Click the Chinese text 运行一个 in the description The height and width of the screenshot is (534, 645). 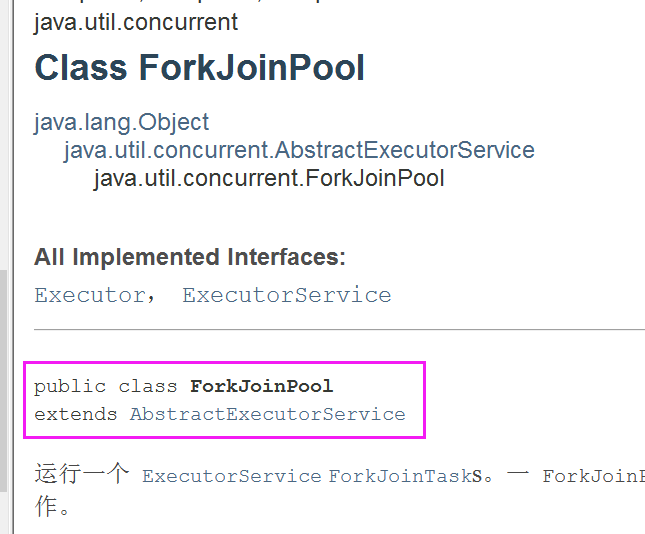[x=81, y=474]
